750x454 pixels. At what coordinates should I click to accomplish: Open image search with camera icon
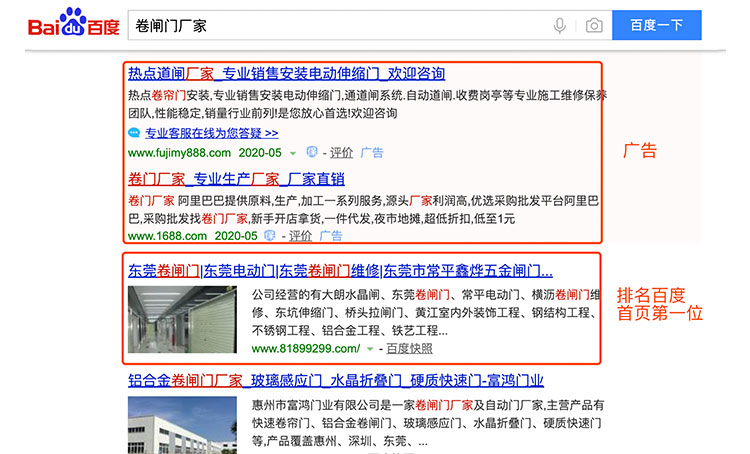point(594,25)
